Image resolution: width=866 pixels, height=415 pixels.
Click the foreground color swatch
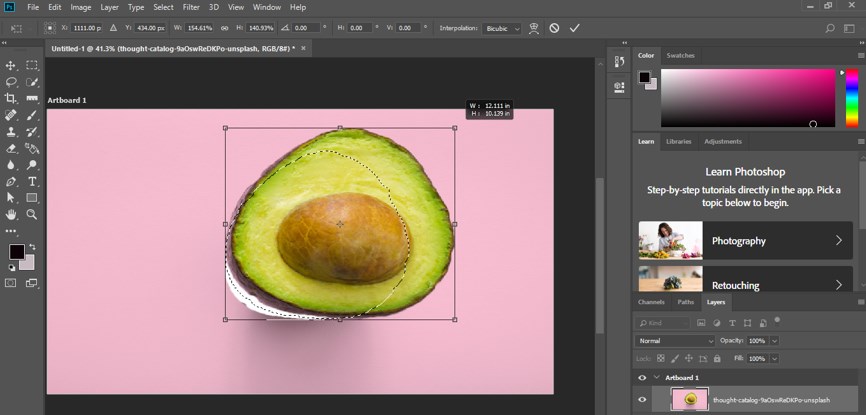16,251
